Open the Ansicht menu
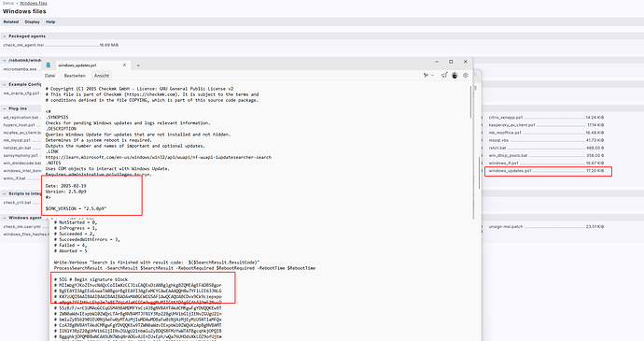The height and width of the screenshot is (341, 644). pos(102,76)
